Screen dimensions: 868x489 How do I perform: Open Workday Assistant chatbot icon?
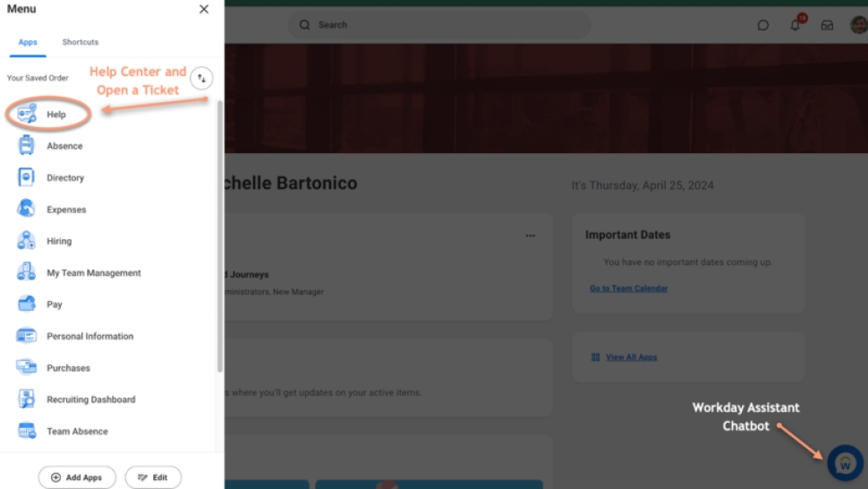click(x=844, y=463)
